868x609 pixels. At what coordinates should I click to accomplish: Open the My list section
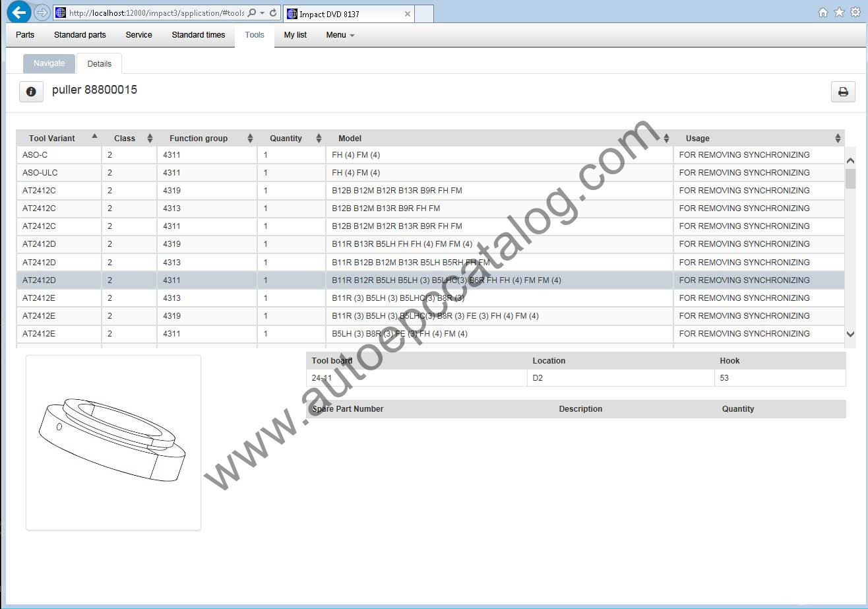click(295, 35)
